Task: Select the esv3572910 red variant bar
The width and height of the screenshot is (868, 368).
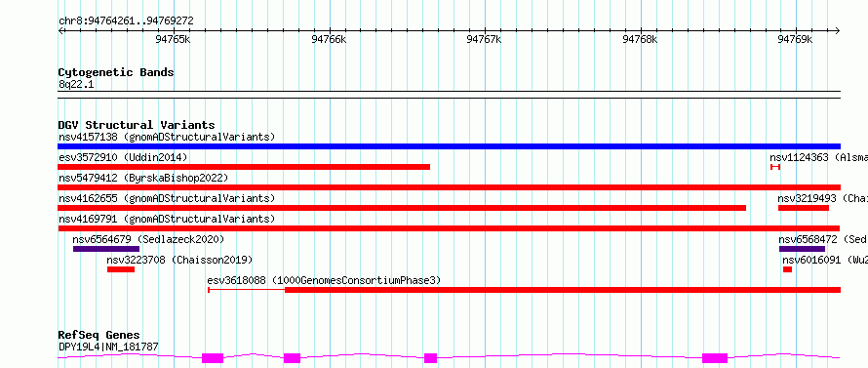Action: click(x=244, y=167)
